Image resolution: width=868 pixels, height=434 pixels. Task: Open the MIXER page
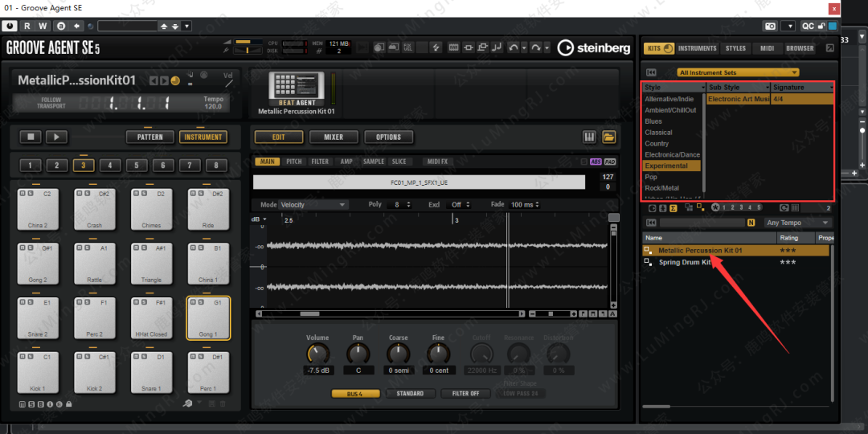point(334,137)
